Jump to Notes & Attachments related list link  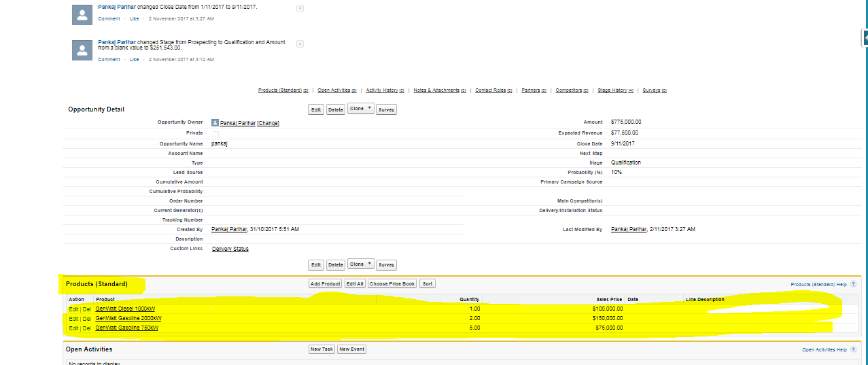440,90
